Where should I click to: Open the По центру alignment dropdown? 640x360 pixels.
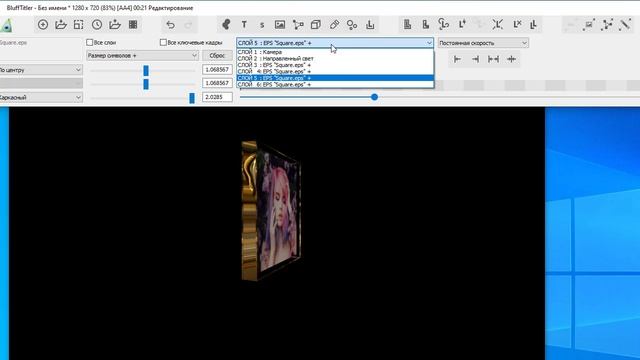(40, 70)
